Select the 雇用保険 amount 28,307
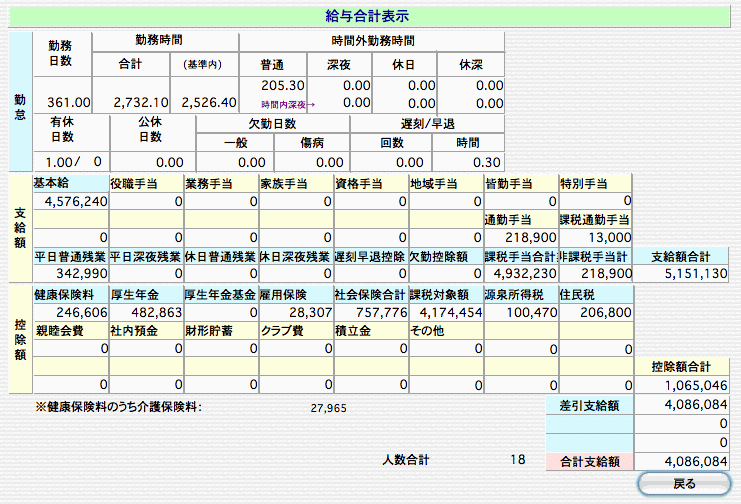 [295, 312]
